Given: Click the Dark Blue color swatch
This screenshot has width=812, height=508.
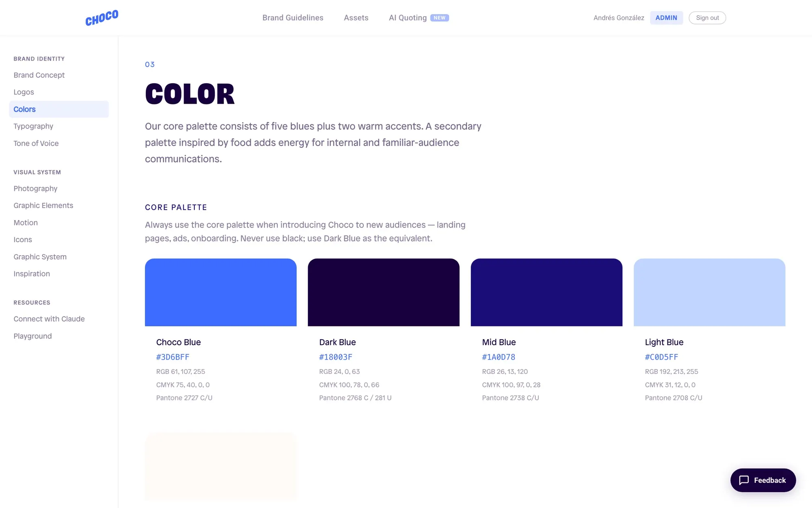Looking at the screenshot, I should 384,292.
